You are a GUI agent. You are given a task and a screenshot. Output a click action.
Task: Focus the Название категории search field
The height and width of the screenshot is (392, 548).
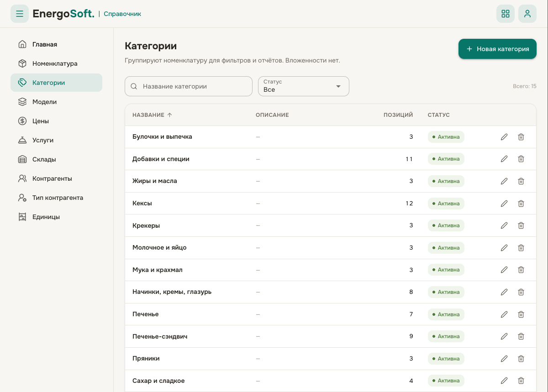click(189, 86)
